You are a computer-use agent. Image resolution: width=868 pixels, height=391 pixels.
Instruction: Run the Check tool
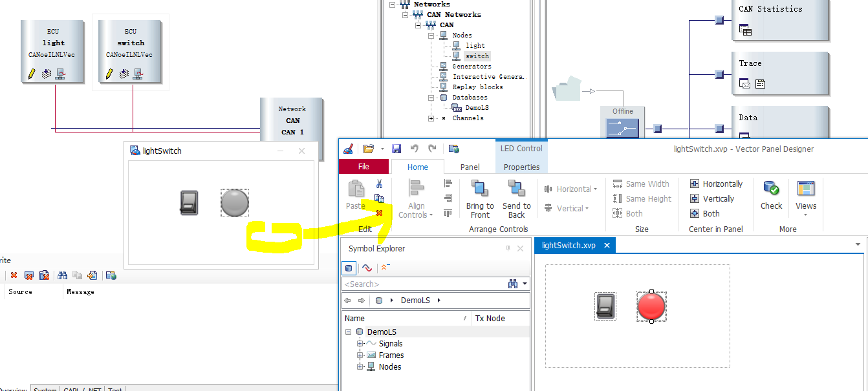pos(771,195)
